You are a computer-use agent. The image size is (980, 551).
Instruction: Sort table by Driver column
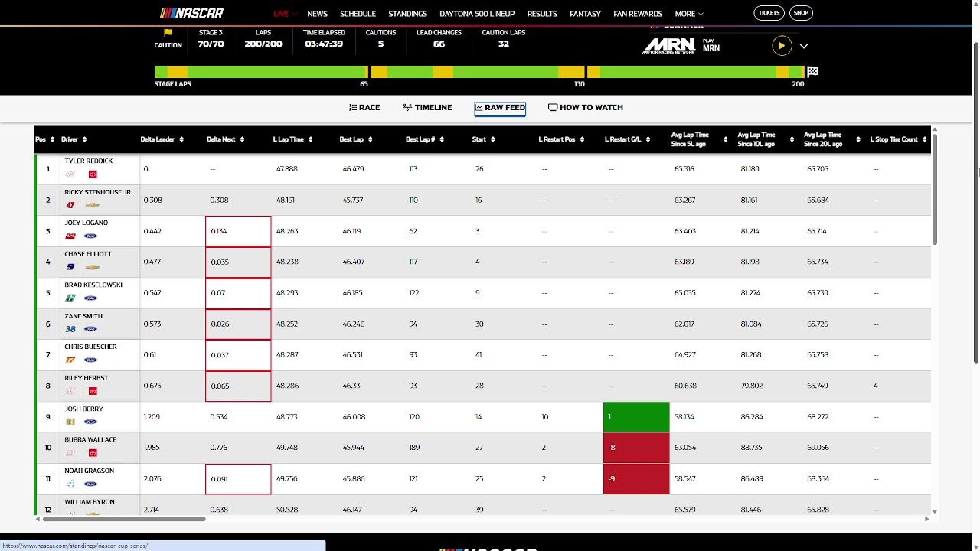[x=74, y=139]
